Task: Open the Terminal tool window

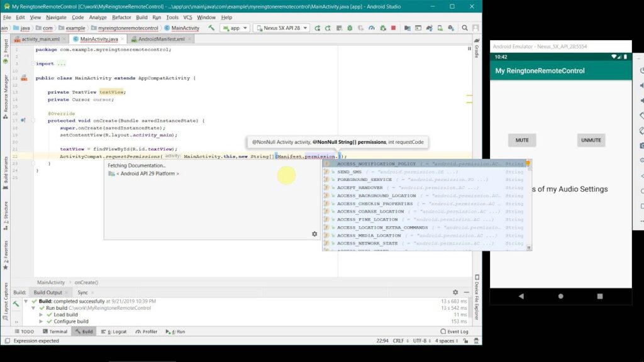Action: (x=55, y=332)
